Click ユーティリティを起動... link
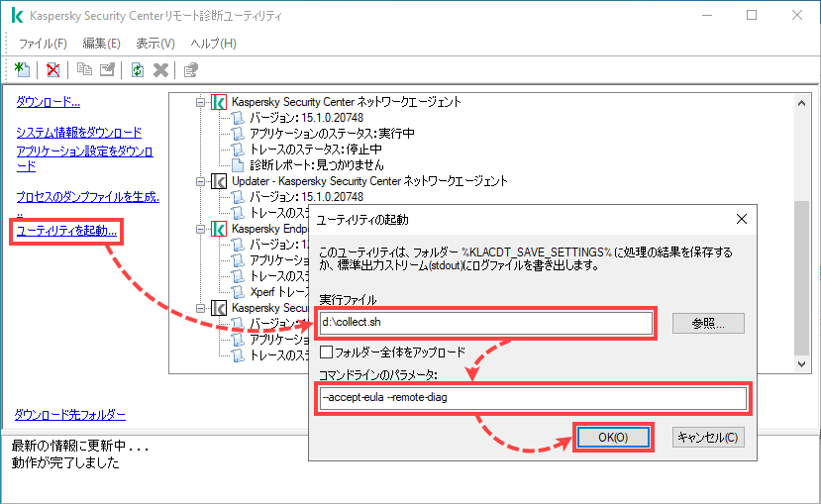The width and height of the screenshot is (821, 504). point(66,231)
